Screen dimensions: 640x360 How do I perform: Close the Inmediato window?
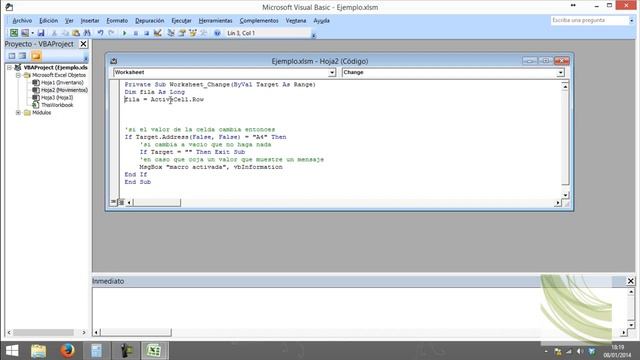[x=631, y=281]
